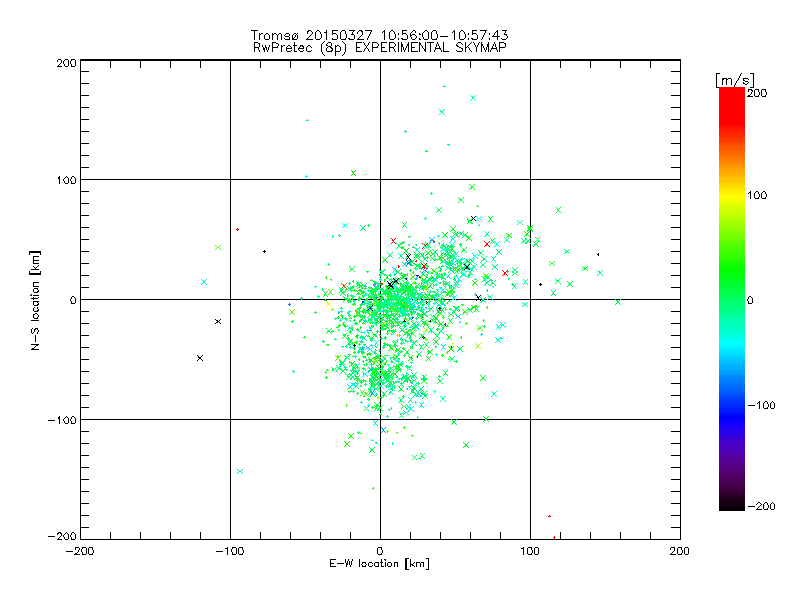
Task: Click the isolated cyan cross near E-W -93, N-S -143
Action: click(240, 471)
